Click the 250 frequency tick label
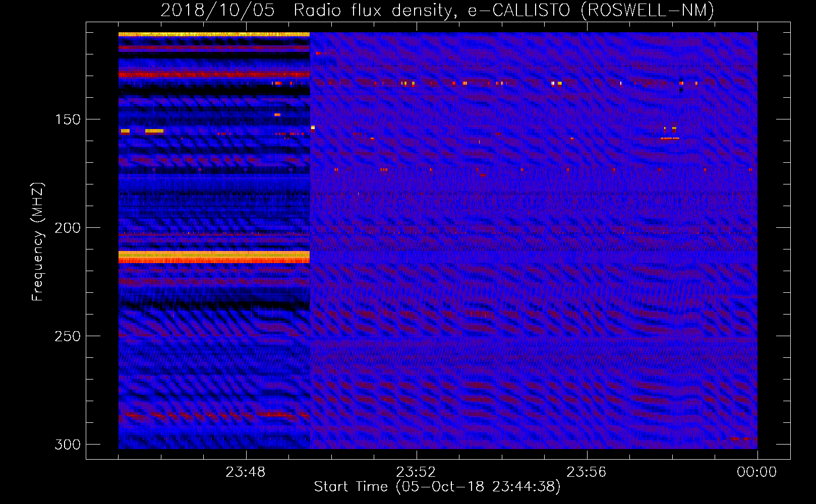Viewport: 816px width, 504px height. [x=68, y=336]
